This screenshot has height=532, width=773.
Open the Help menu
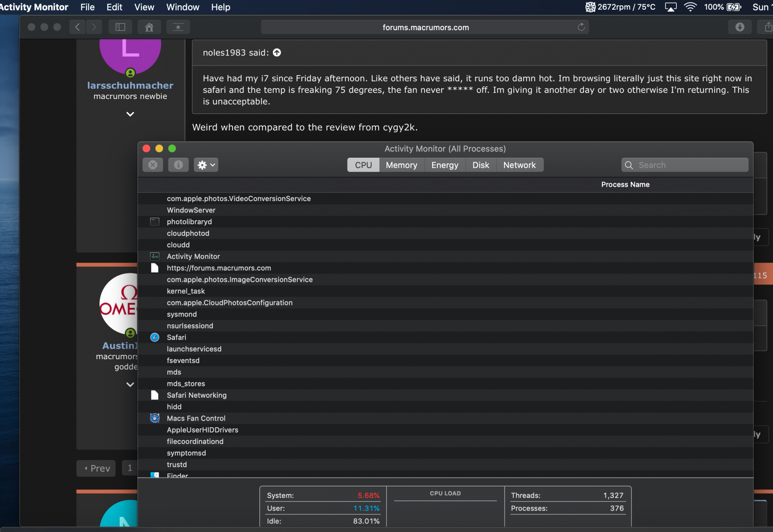coord(221,7)
